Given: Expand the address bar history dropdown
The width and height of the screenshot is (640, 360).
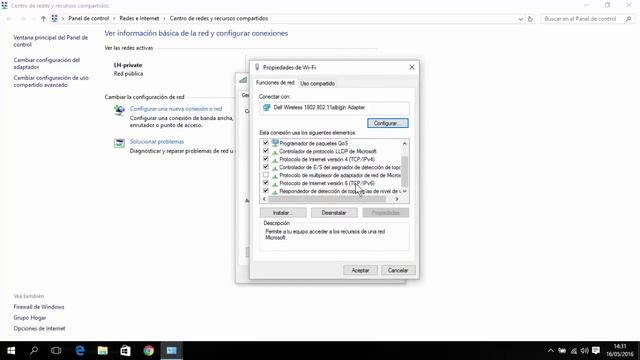Looking at the screenshot, I should pos(520,19).
